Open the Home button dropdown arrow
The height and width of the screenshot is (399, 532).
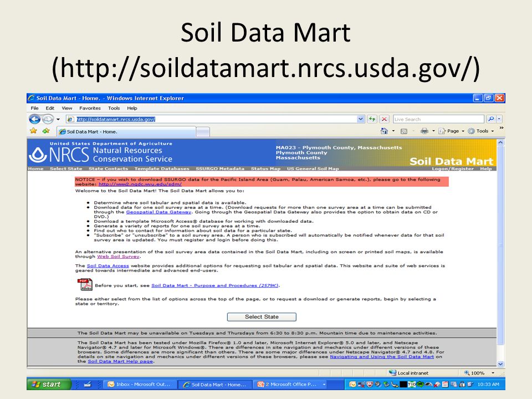point(393,131)
